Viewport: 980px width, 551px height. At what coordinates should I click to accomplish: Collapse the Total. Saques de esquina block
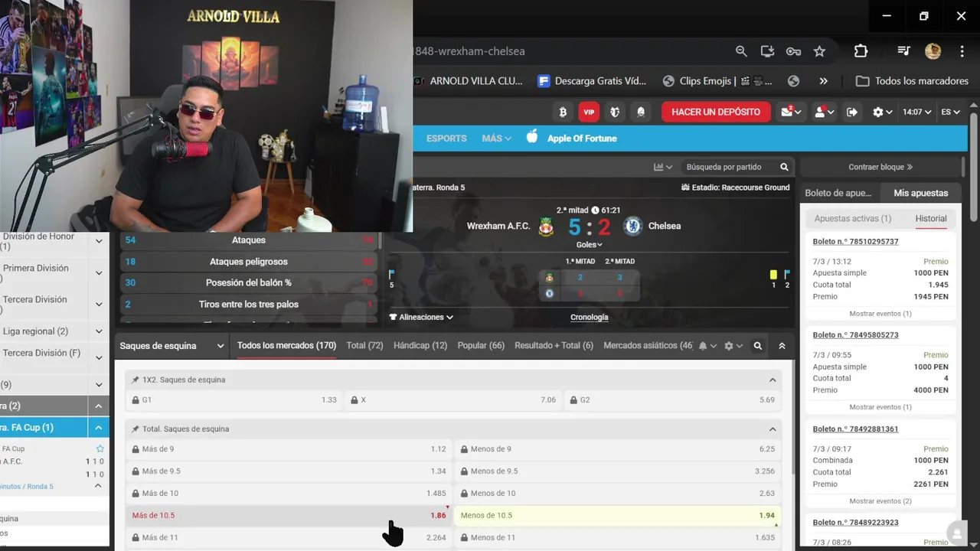[x=773, y=429]
